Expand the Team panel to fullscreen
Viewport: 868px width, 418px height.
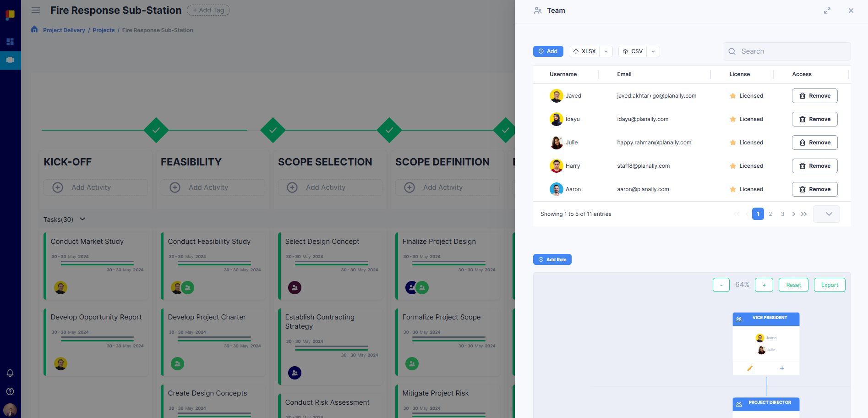pyautogui.click(x=827, y=10)
